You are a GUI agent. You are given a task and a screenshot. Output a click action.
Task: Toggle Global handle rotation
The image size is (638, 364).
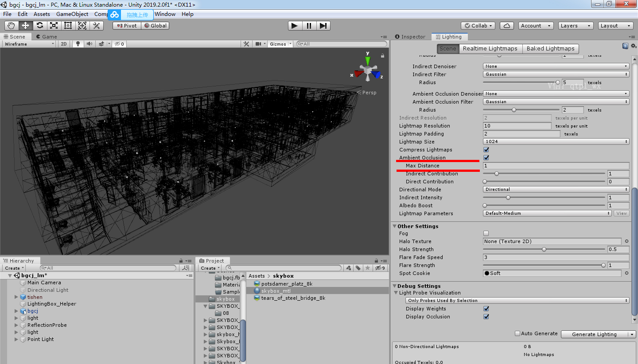pos(155,26)
